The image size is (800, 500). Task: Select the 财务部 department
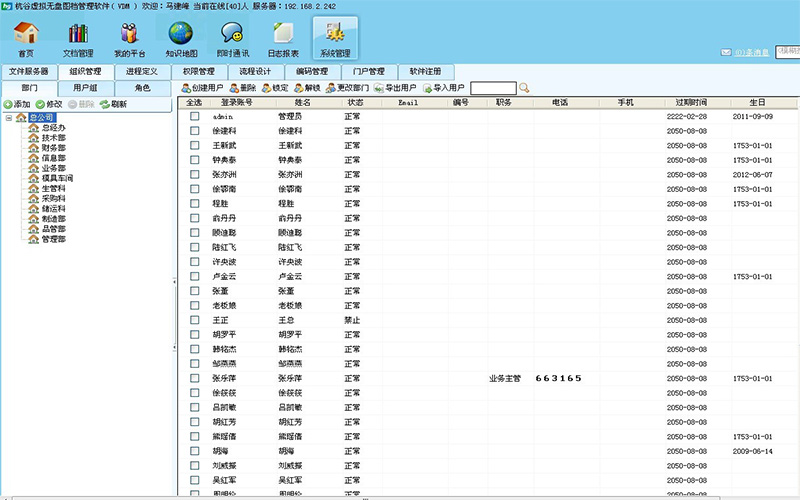tap(54, 148)
